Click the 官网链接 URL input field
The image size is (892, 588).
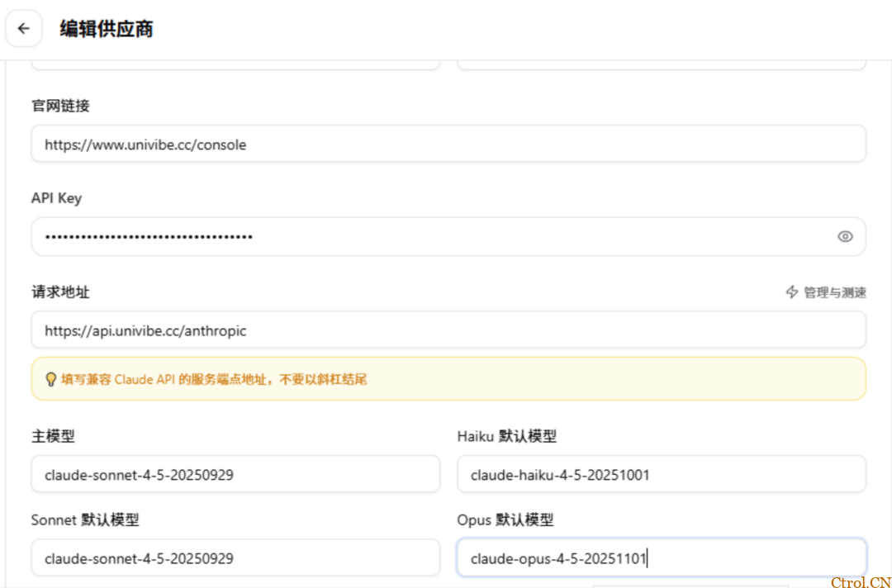448,144
